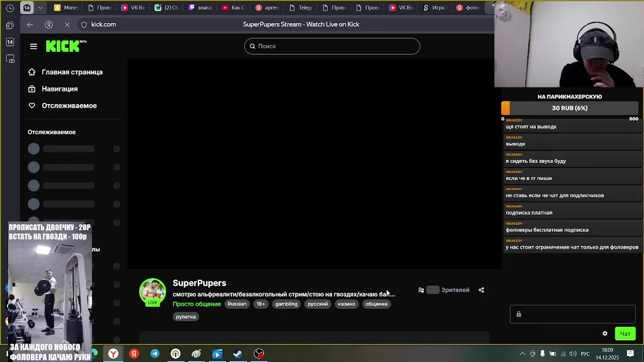The image size is (644, 362).
Task: Open the SuperPupers channel name link
Action: pos(199,283)
